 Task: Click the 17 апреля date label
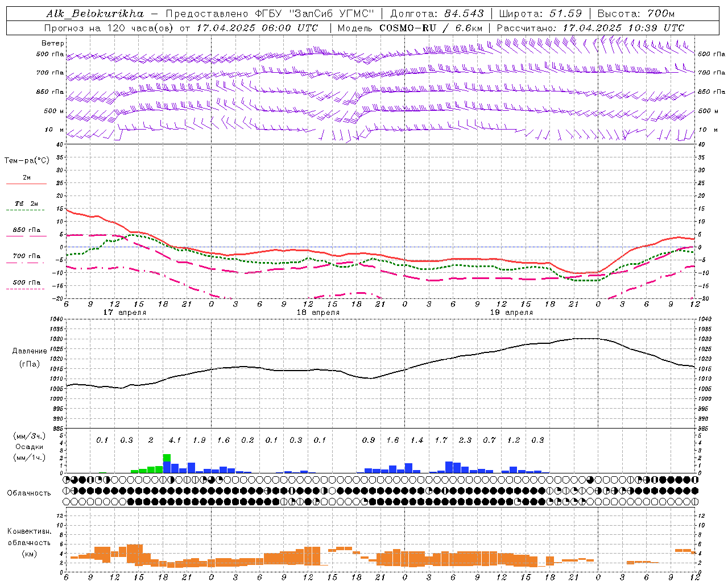[x=125, y=313]
